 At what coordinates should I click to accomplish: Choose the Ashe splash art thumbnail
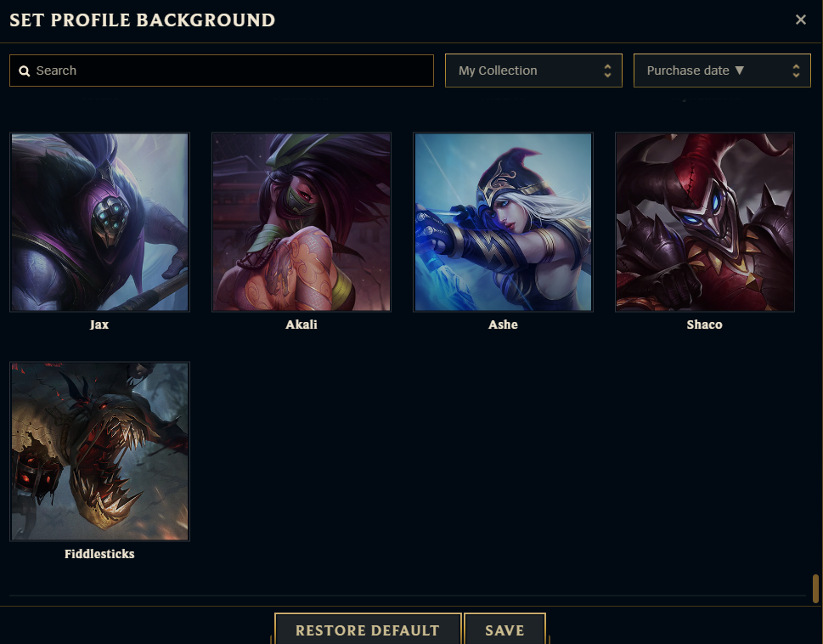point(504,222)
